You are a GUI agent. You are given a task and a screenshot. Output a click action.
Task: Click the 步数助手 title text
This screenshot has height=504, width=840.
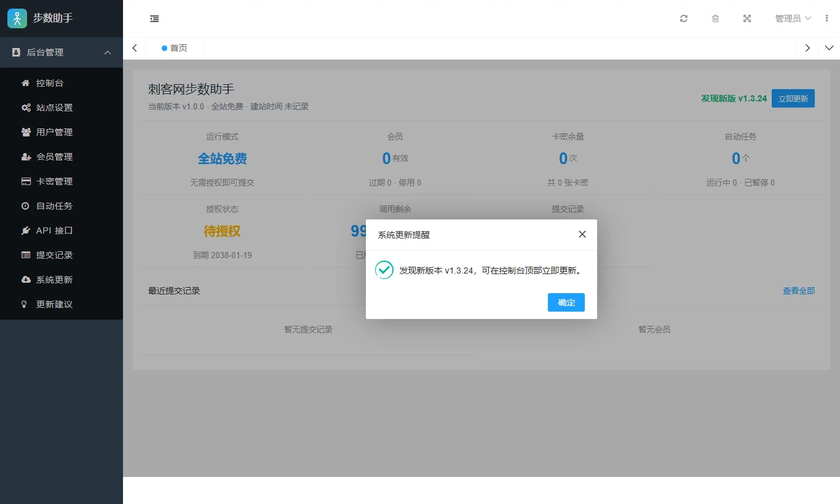(53, 18)
